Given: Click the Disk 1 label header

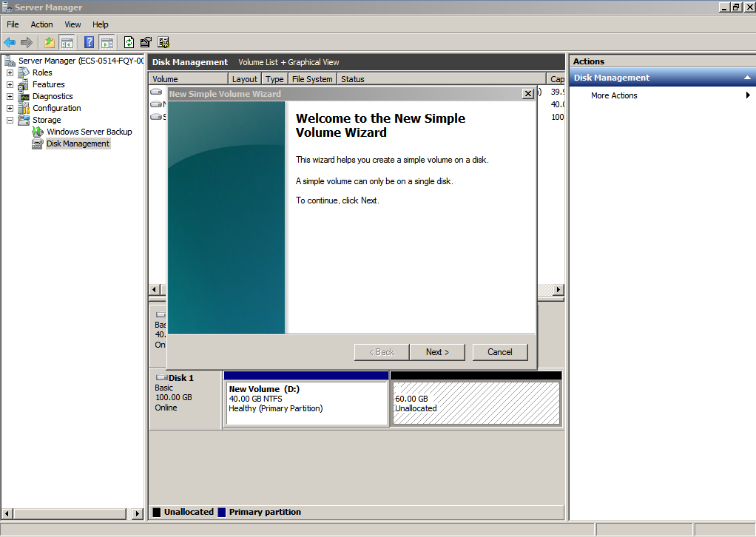Looking at the screenshot, I should click(x=180, y=378).
